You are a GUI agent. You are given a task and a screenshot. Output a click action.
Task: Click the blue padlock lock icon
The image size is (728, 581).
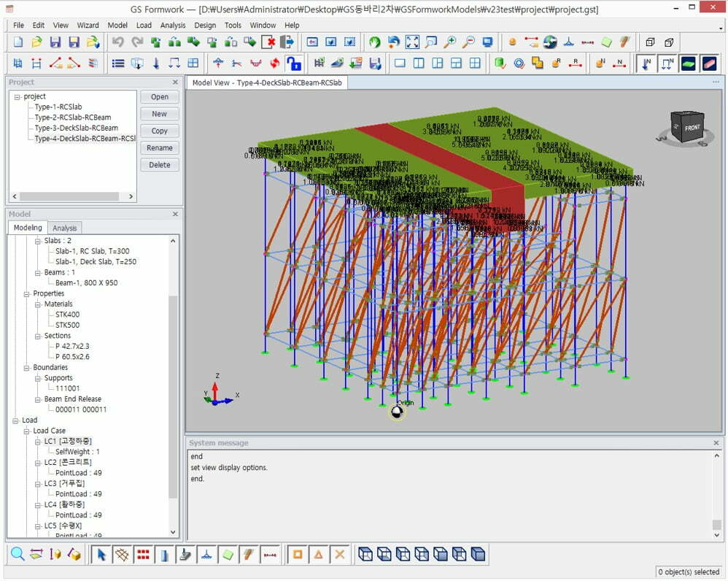click(x=293, y=64)
